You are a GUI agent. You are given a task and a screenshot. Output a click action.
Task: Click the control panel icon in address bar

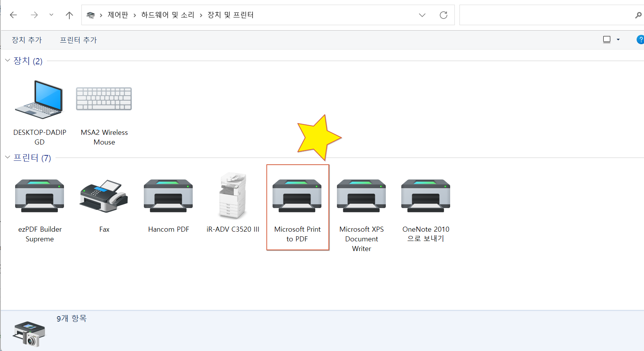[91, 15]
